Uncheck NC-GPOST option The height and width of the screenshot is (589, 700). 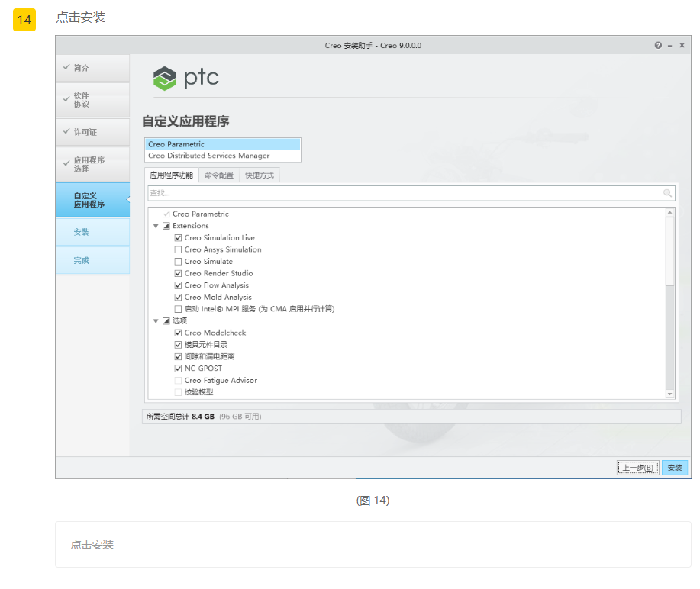point(178,369)
